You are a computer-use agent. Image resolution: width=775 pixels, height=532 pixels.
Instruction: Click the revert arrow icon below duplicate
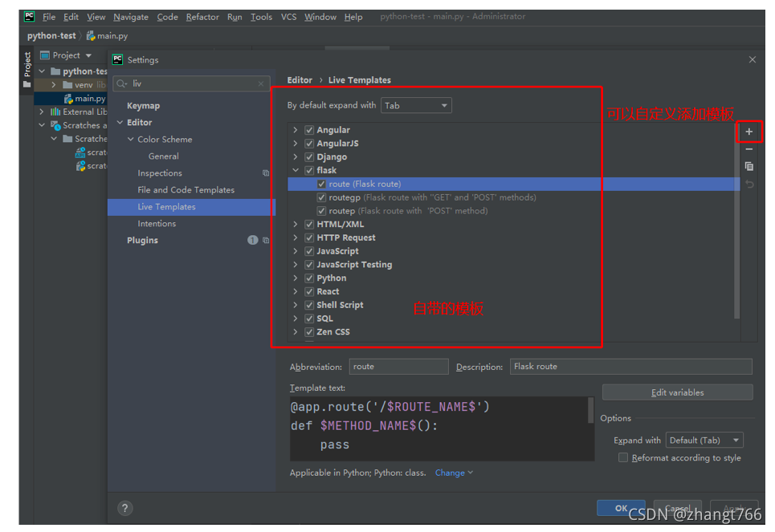click(x=748, y=183)
